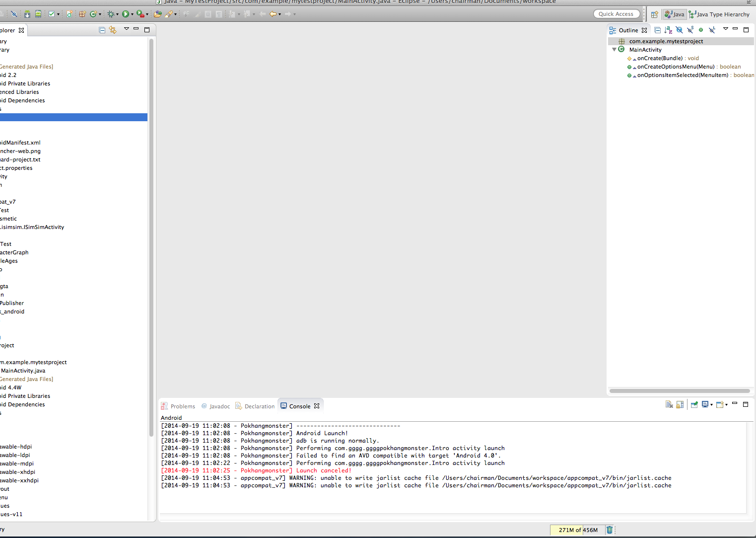Toggle Hide Static Members in Outline

click(x=690, y=30)
